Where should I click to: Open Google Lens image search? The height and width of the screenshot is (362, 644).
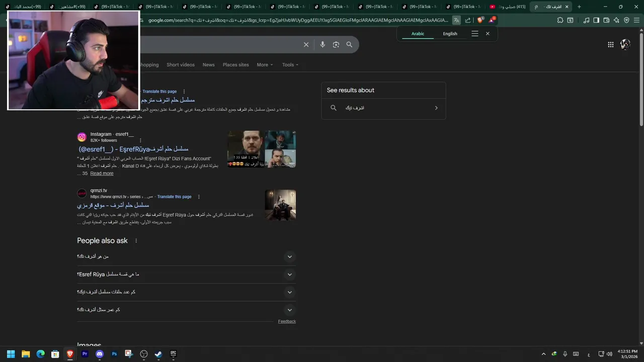point(336,45)
